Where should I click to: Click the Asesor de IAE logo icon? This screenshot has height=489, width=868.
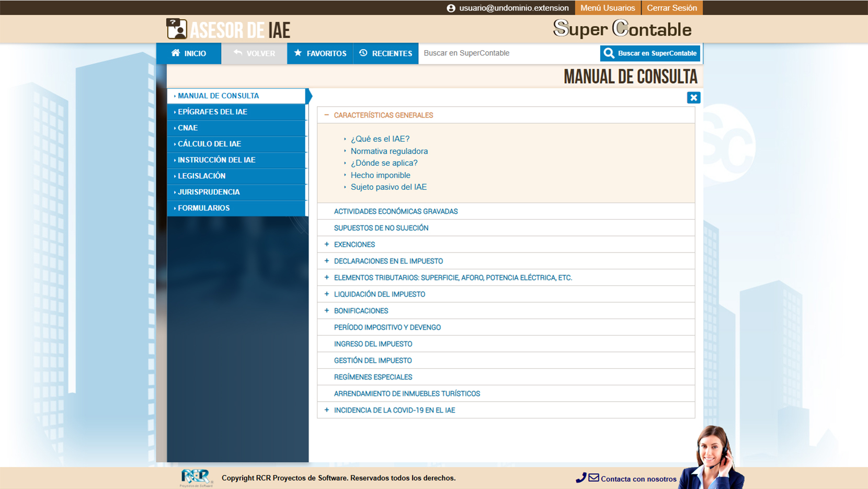point(177,29)
